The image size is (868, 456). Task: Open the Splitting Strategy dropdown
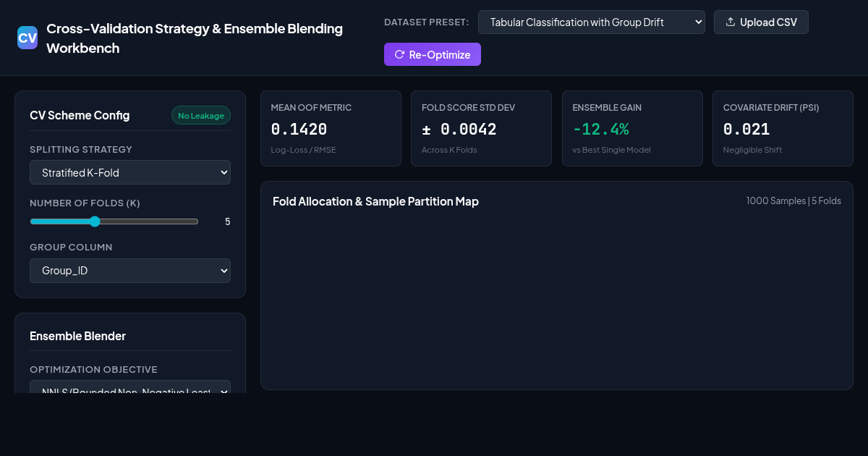130,172
